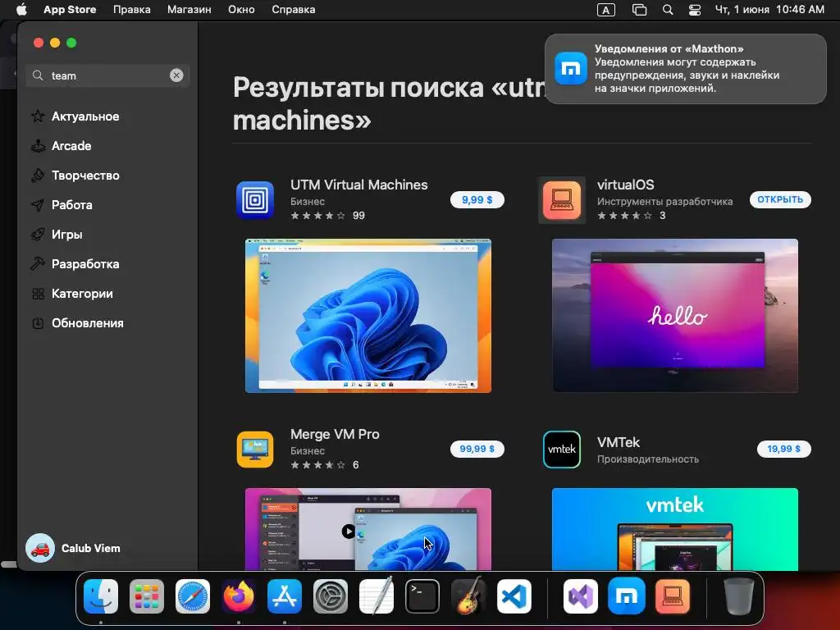Open Visual Studio from the Dock
Image resolution: width=840 pixels, height=630 pixels.
point(581,596)
